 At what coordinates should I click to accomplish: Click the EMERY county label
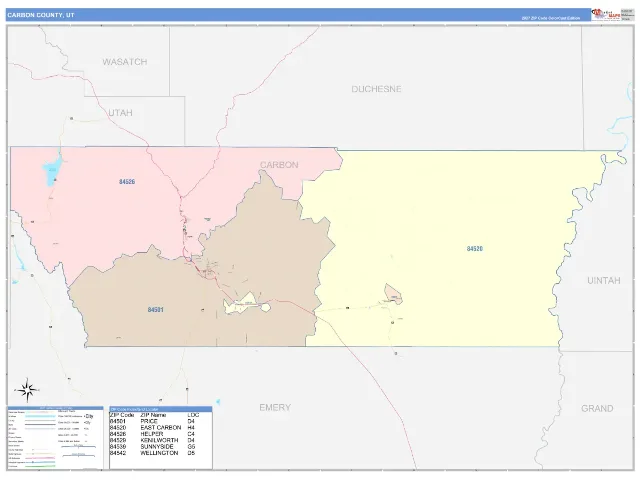[275, 407]
